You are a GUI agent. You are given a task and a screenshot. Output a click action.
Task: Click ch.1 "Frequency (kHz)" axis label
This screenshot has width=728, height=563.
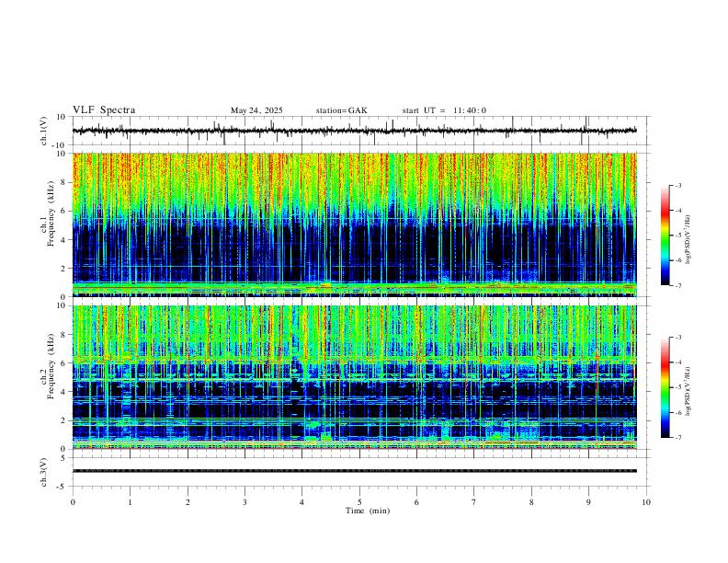point(51,213)
